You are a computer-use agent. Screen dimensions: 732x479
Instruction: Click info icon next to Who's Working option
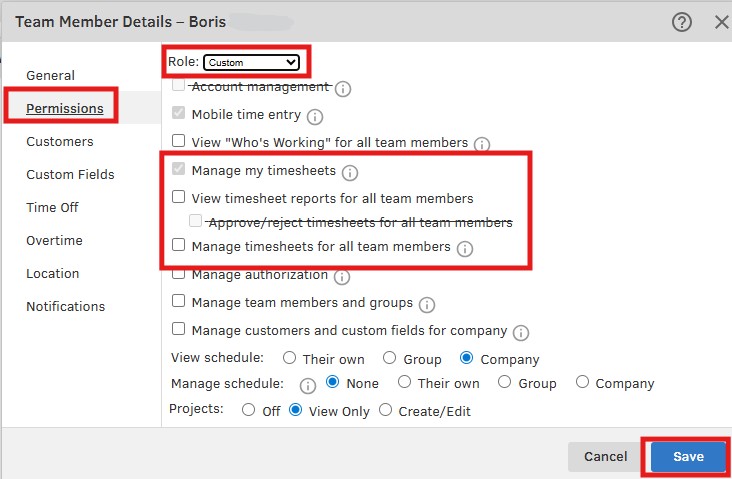click(482, 144)
